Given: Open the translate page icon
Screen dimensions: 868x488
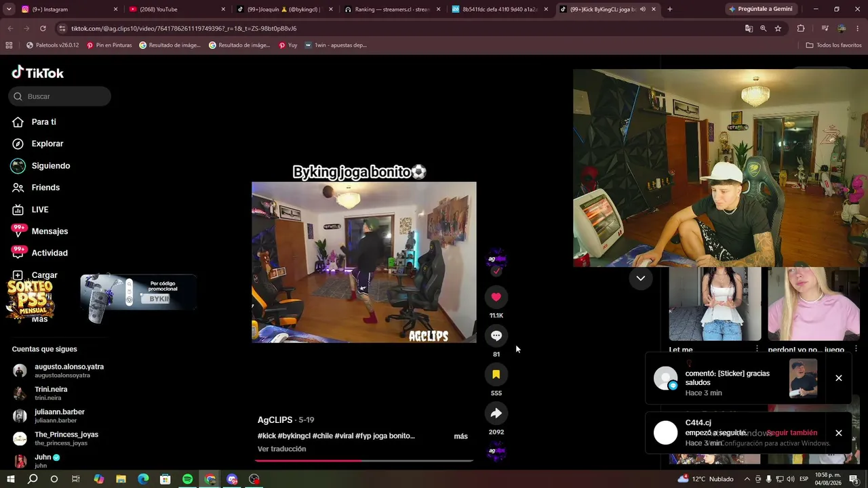Looking at the screenshot, I should [749, 28].
